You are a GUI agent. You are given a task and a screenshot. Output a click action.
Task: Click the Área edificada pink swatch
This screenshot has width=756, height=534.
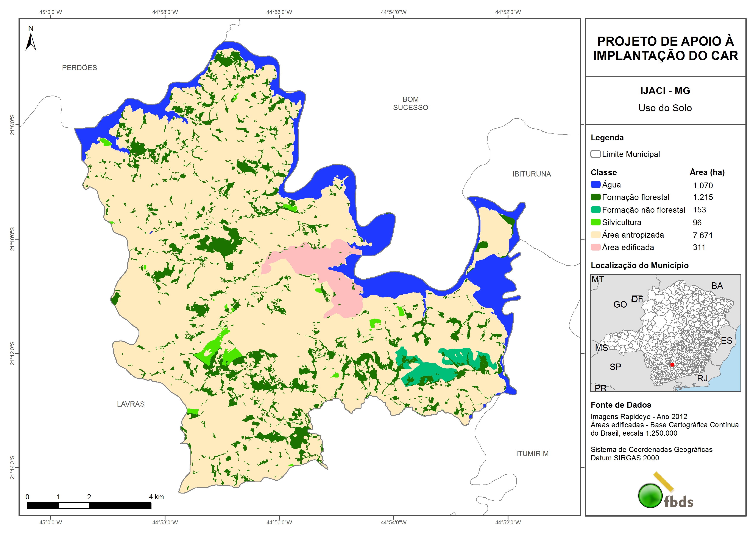click(595, 247)
